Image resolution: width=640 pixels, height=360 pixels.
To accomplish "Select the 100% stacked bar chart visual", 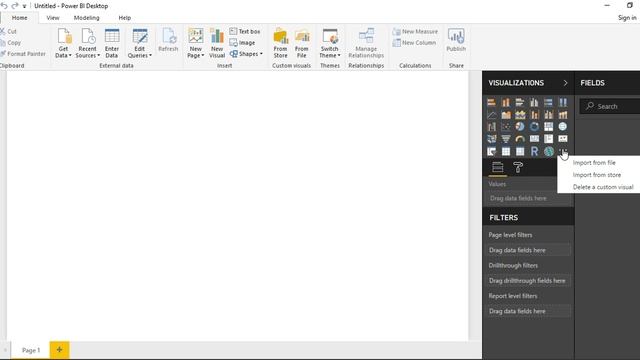I will point(549,102).
